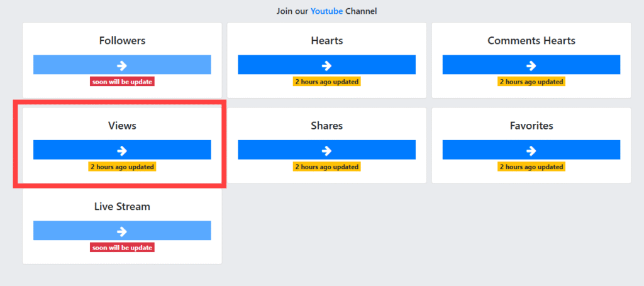Click the Live Stream card title
The width and height of the screenshot is (644, 286).
click(122, 206)
